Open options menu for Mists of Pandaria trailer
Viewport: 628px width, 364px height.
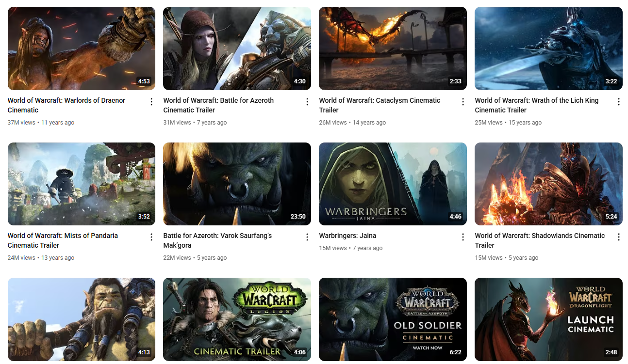[x=151, y=237]
